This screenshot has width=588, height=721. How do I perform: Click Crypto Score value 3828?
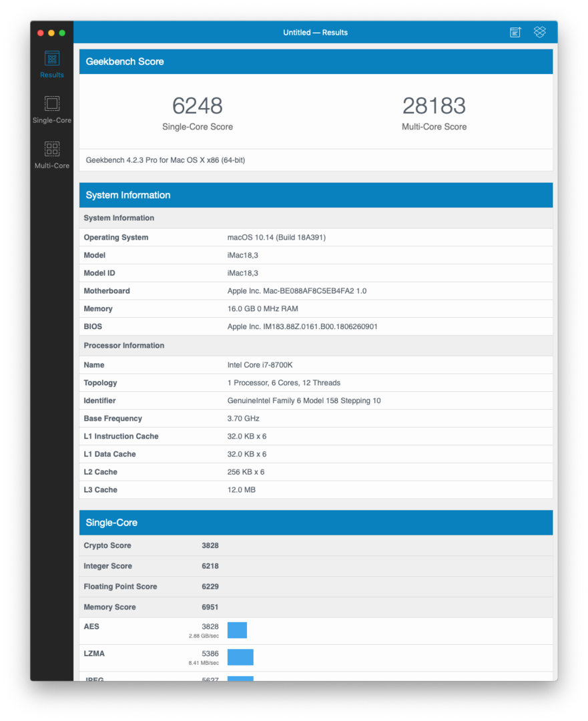[210, 545]
